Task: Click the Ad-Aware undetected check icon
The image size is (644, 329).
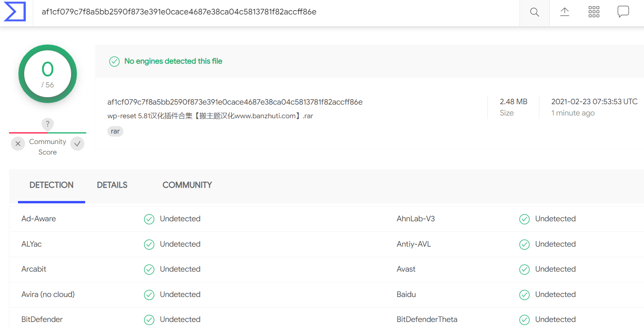Action: click(149, 219)
